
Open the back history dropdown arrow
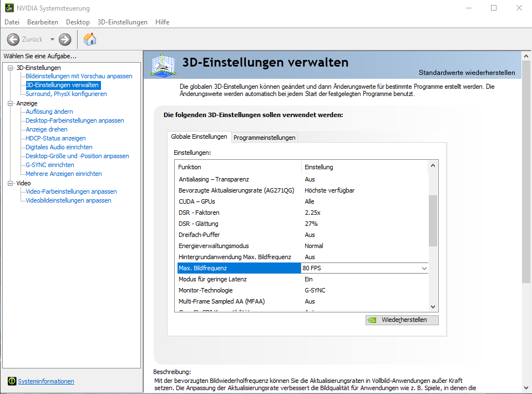pos(52,39)
